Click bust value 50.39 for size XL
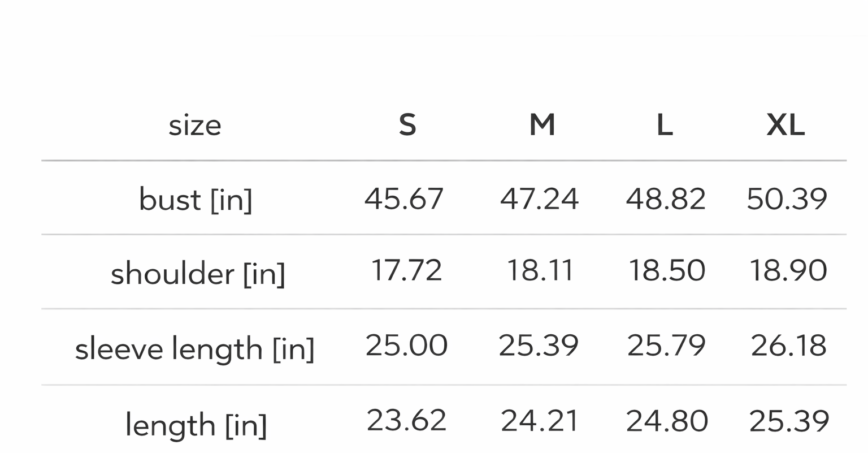The height and width of the screenshot is (453, 868). 787,199
